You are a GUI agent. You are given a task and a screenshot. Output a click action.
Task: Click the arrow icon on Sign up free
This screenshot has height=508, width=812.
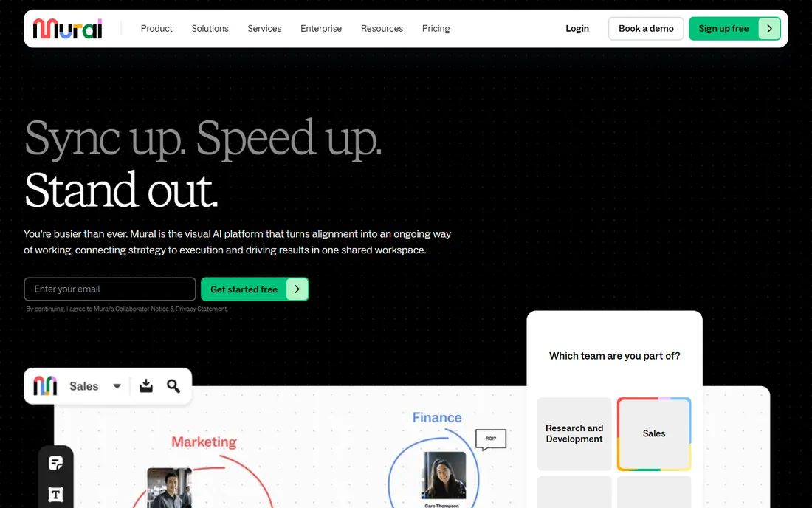click(769, 29)
